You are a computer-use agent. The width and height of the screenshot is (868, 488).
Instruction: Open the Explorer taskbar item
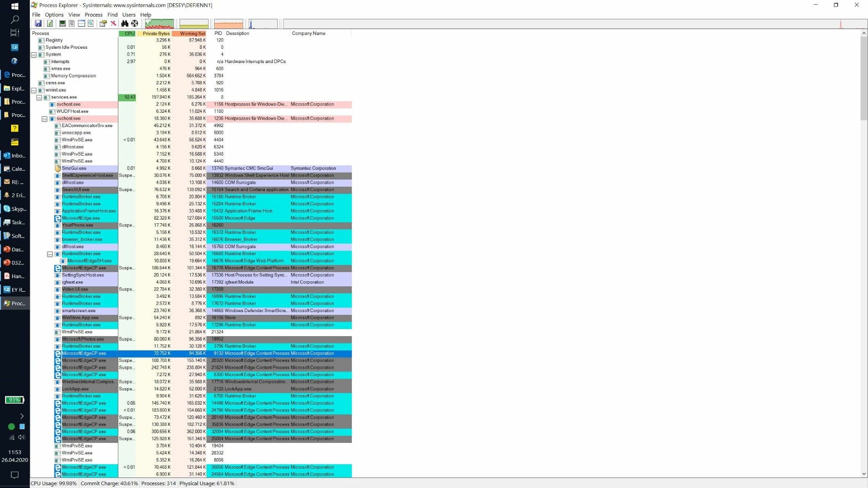pos(15,88)
